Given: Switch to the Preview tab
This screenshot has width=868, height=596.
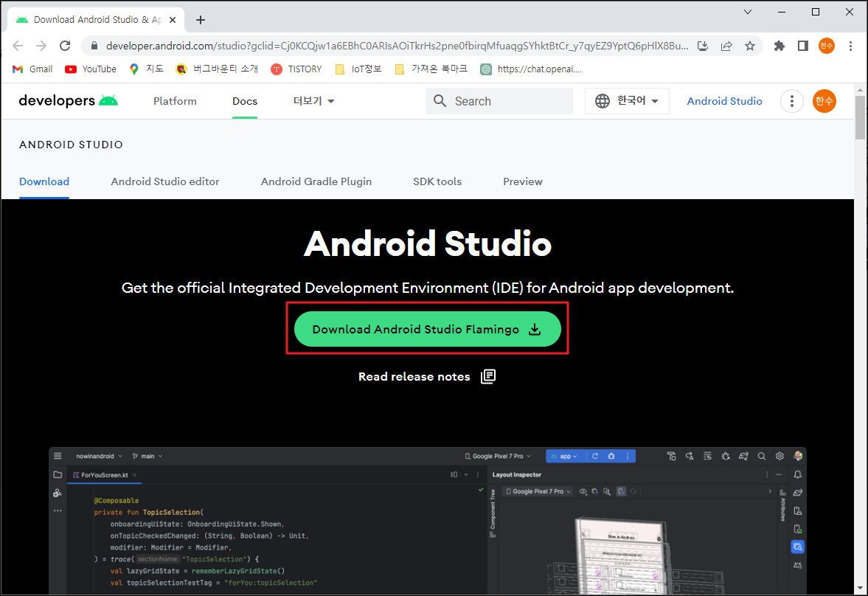Looking at the screenshot, I should 523,181.
